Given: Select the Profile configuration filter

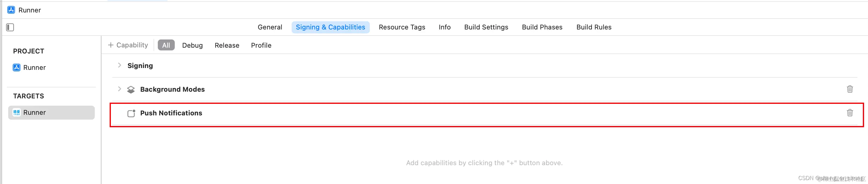Looking at the screenshot, I should point(261,45).
